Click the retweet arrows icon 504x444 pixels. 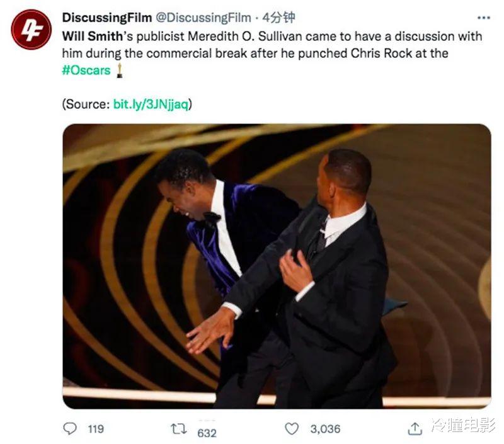(178, 429)
